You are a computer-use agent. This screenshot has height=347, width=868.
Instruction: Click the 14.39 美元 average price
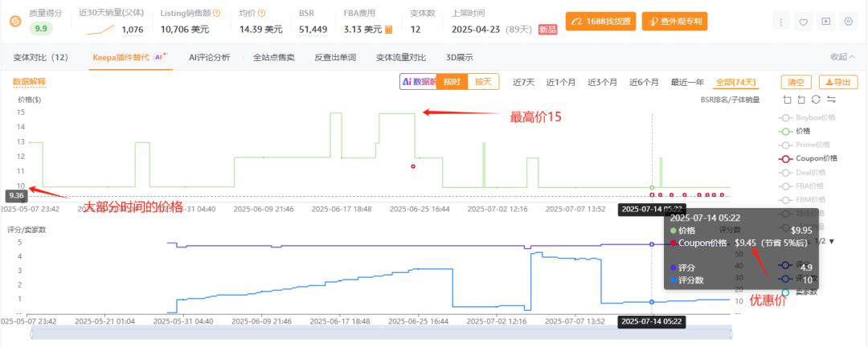[260, 30]
